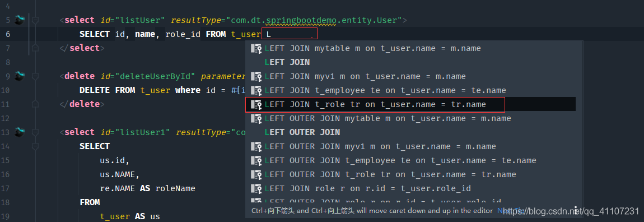Click line number 10 in gutter
The image size is (644, 222).
[x=6, y=90]
